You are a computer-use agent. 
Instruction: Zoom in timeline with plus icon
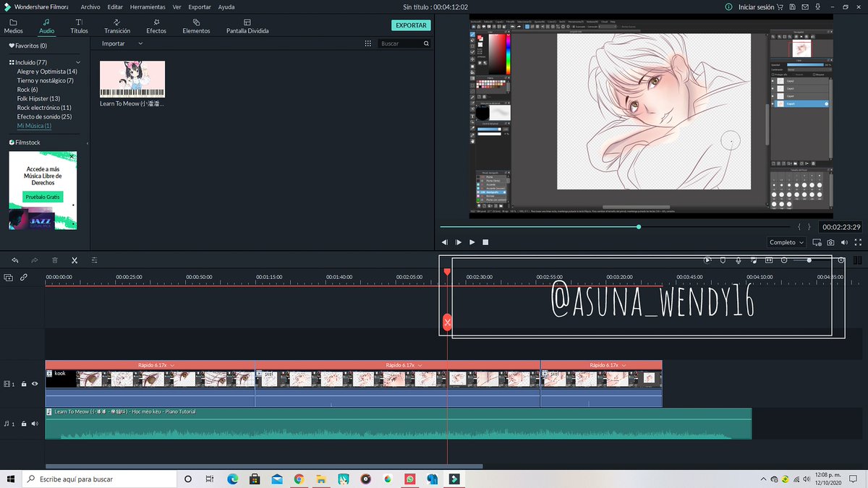tap(841, 260)
